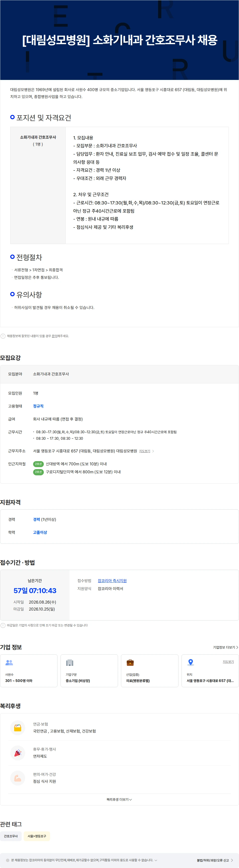The image size is (239, 868).
Task: Click 잡코리아 이력서 application form text
Action: click(111, 589)
